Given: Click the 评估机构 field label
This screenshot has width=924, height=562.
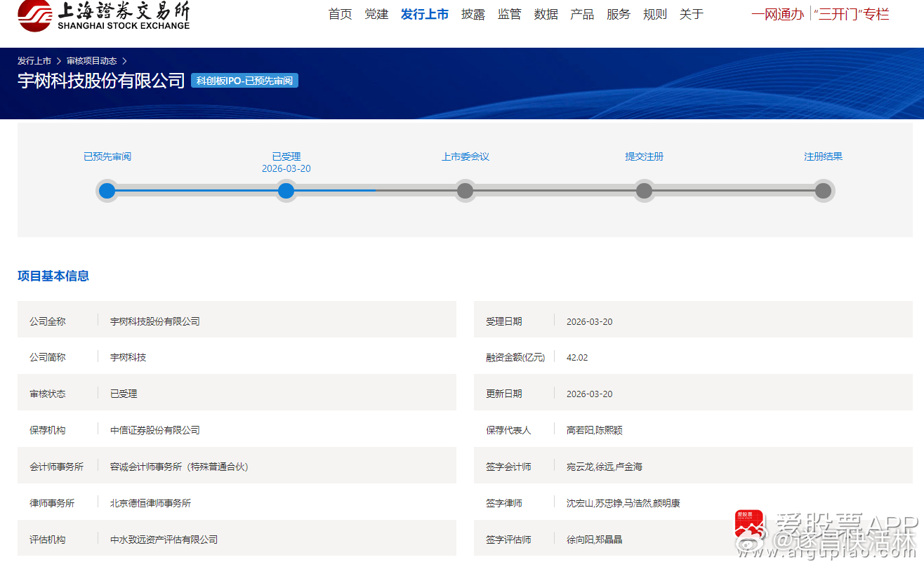Looking at the screenshot, I should pyautogui.click(x=48, y=540).
